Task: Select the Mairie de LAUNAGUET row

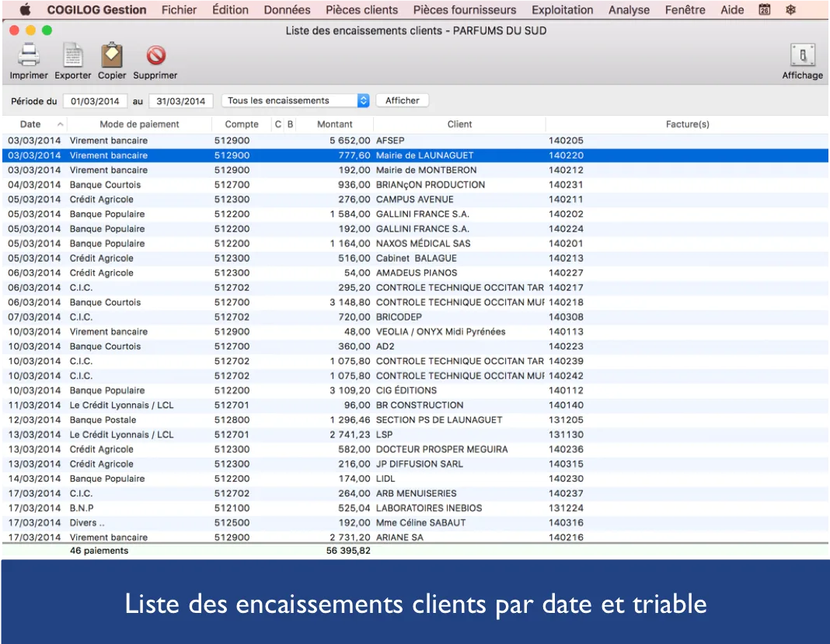Action: point(415,155)
